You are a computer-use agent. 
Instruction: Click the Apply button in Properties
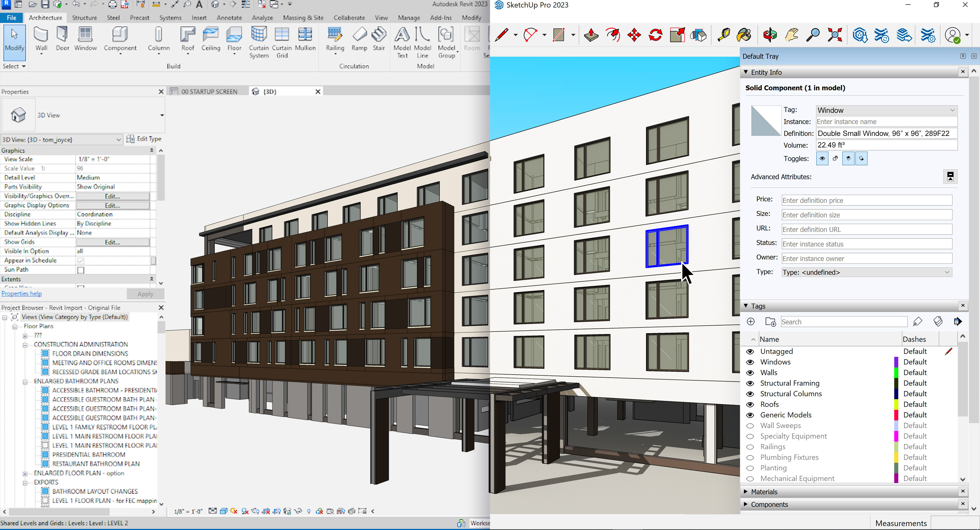tap(145, 294)
